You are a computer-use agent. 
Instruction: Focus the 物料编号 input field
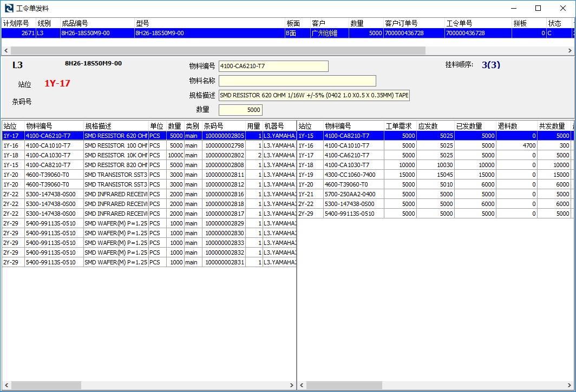tap(273, 66)
